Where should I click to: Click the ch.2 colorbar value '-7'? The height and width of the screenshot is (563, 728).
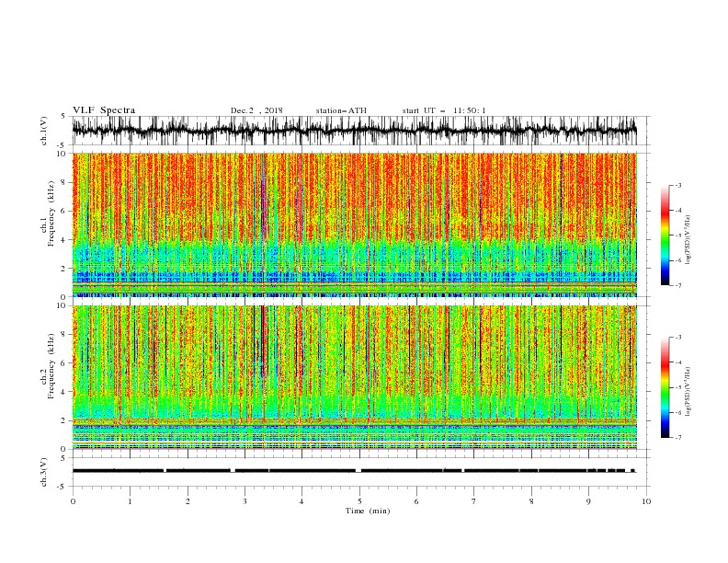pos(678,438)
